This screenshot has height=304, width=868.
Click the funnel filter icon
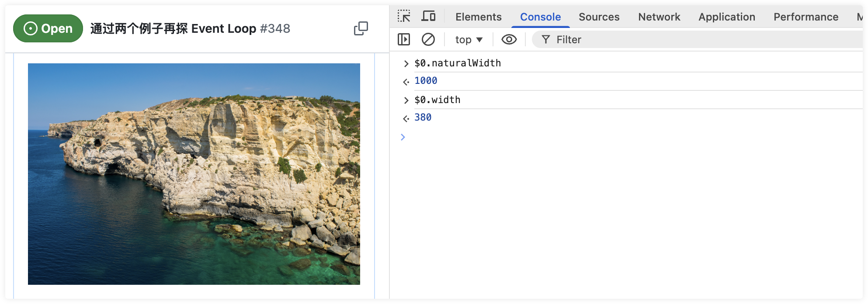click(x=546, y=40)
